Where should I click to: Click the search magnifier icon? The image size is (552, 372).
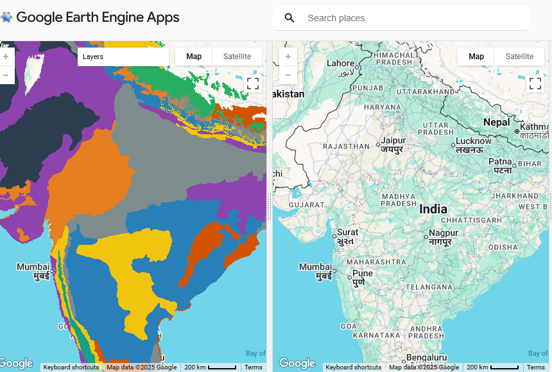pyautogui.click(x=289, y=18)
